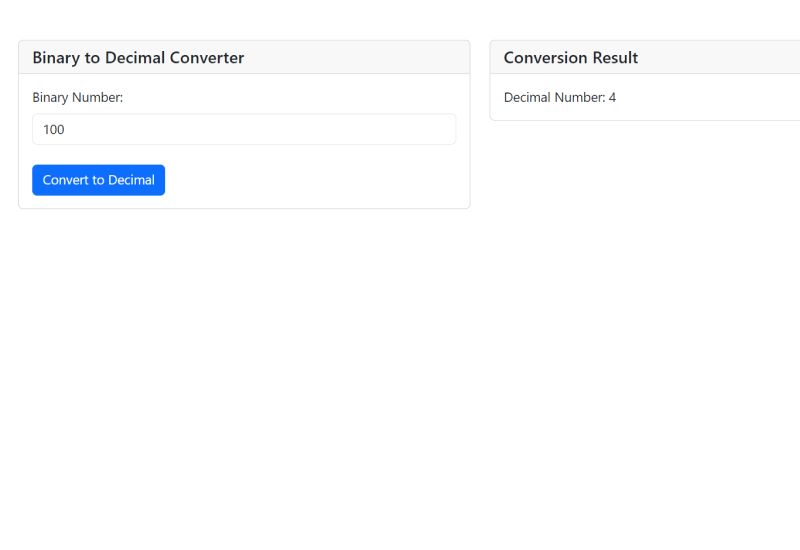Click the "Binary Number:" field label

pyautogui.click(x=77, y=97)
